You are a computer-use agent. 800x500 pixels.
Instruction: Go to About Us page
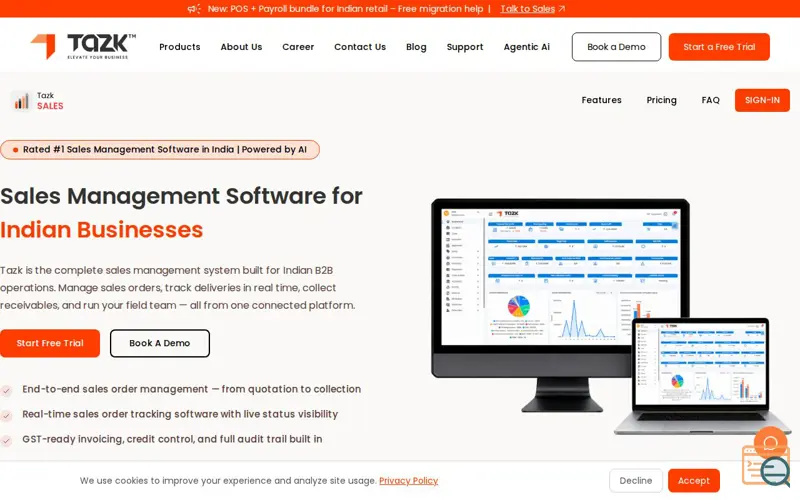[x=241, y=47]
